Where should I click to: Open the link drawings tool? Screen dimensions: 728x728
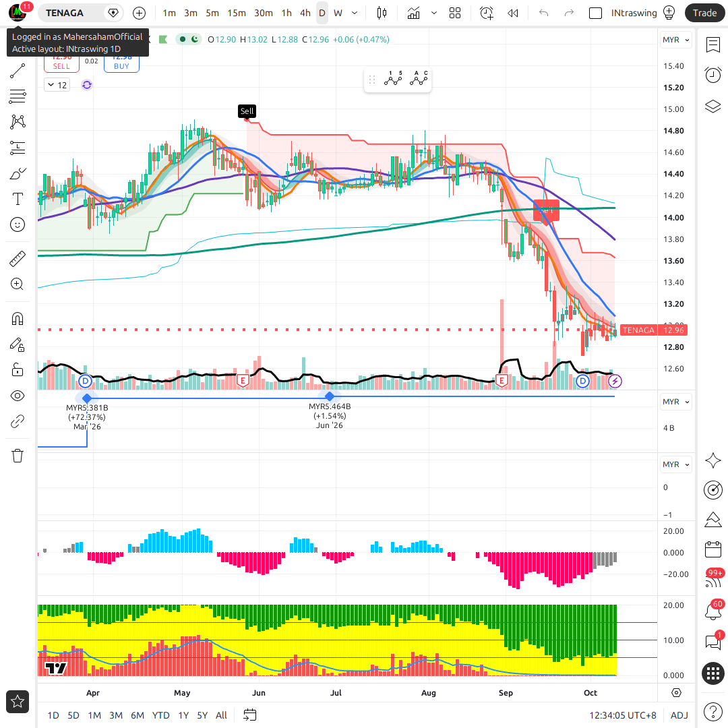click(18, 421)
